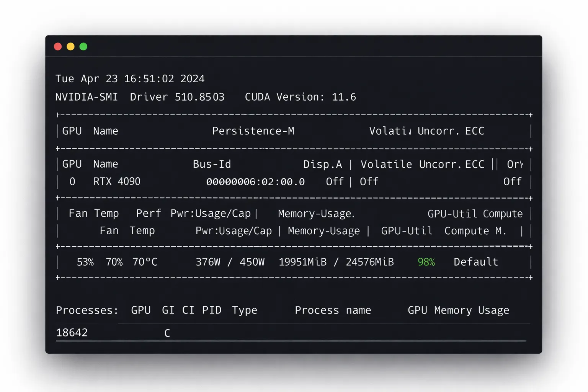
Task: Click the 'CI' column header
Action: click(188, 310)
